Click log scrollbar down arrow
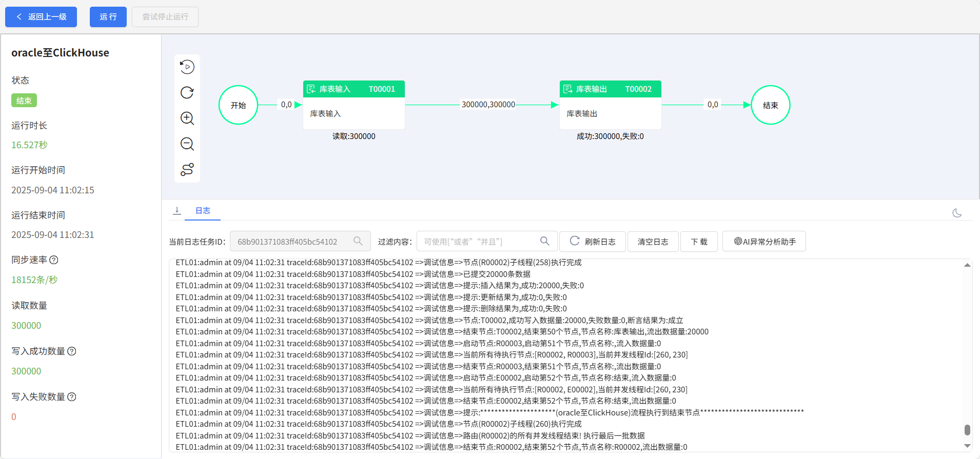 coord(967,446)
